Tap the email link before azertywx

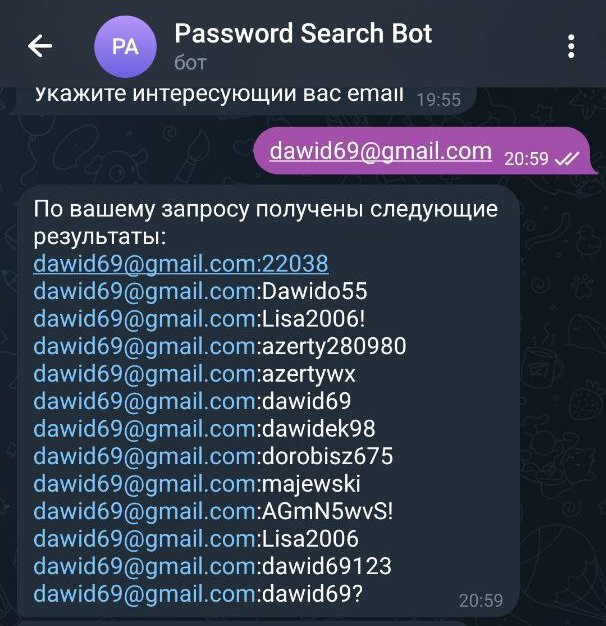point(145,374)
